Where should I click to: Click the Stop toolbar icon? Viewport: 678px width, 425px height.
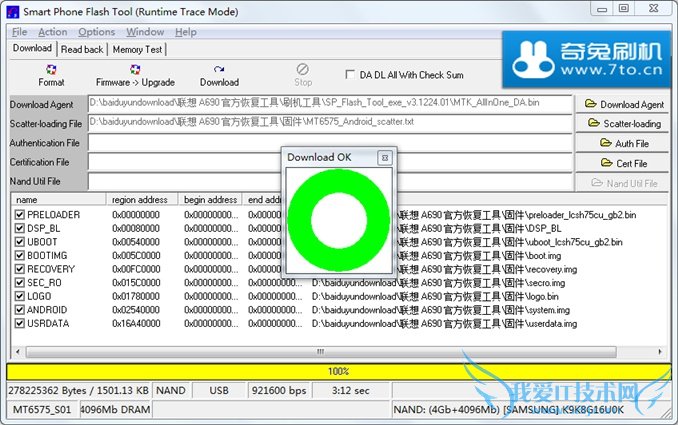coord(303,69)
